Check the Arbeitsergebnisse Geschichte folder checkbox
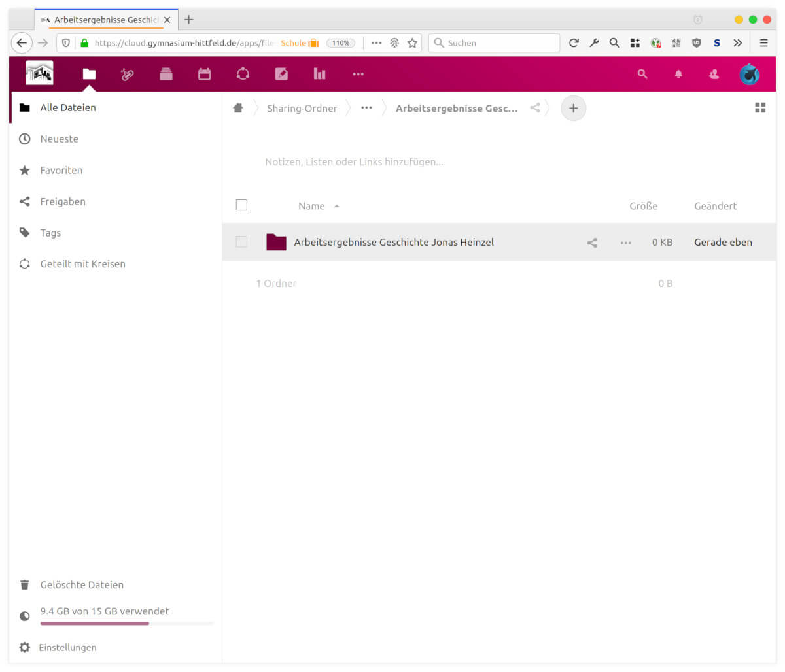The height and width of the screenshot is (672, 785). pos(241,242)
